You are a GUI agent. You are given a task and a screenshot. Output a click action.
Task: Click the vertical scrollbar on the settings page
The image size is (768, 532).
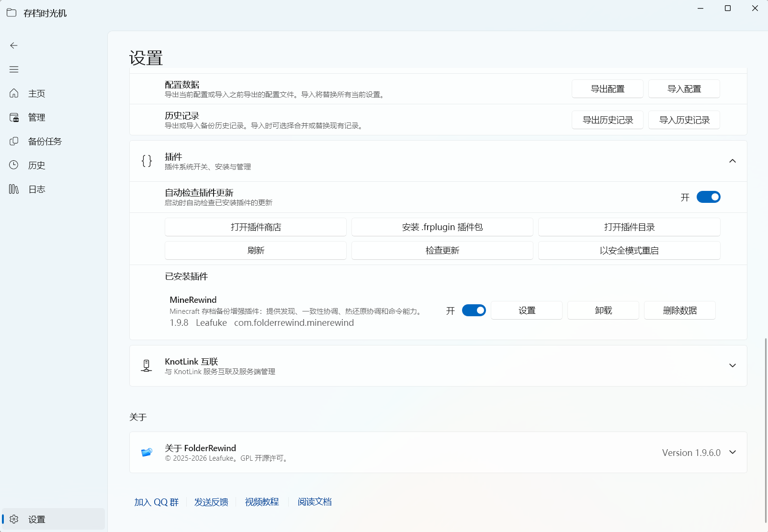[766, 431]
